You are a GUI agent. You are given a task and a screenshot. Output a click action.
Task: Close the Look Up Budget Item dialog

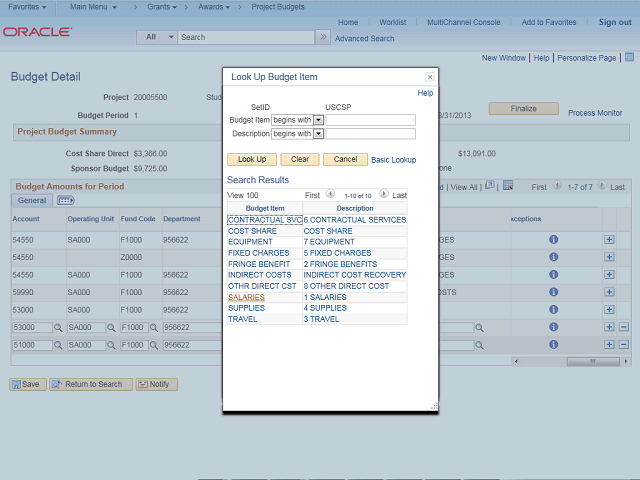(430, 77)
